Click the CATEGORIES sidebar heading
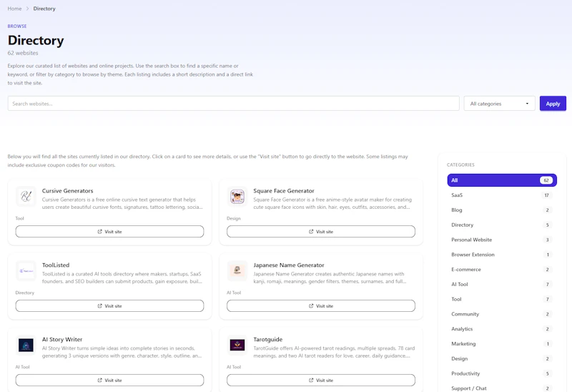572x392 pixels. coord(460,165)
